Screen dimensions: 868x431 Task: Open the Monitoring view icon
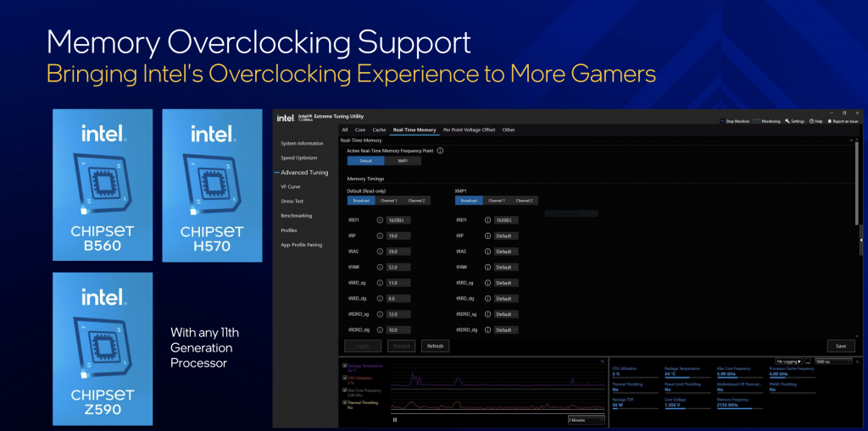click(756, 121)
